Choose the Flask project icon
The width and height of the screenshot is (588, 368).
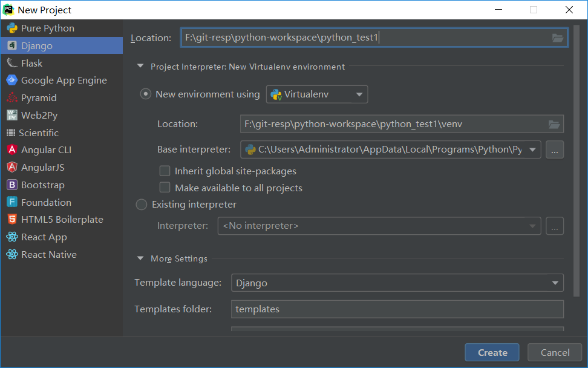tap(12, 63)
